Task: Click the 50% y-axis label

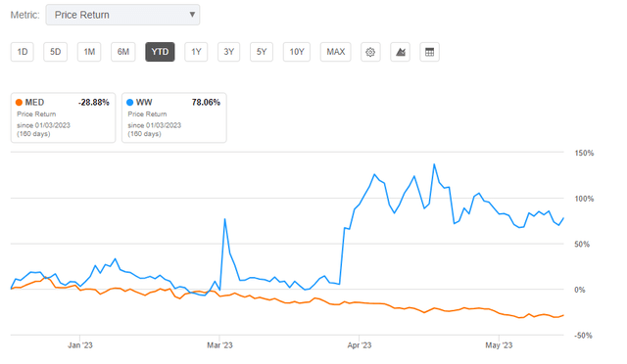Action: click(x=582, y=245)
